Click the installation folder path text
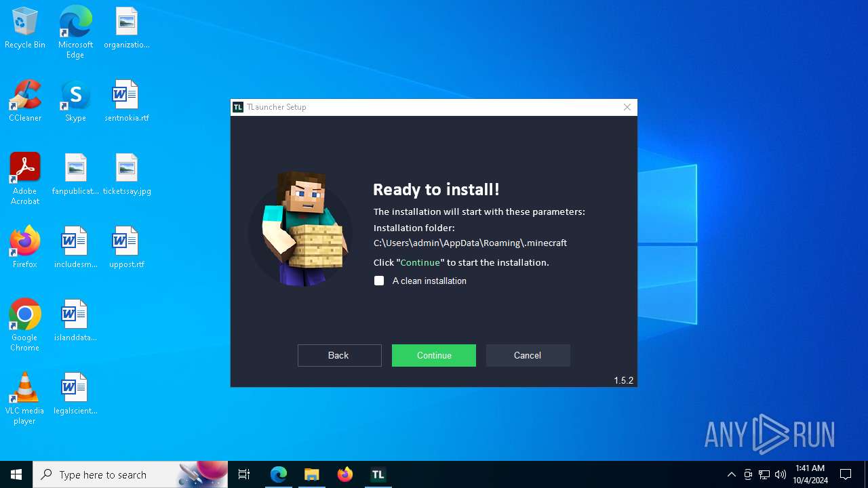Image resolution: width=868 pixels, height=488 pixels. (x=470, y=243)
